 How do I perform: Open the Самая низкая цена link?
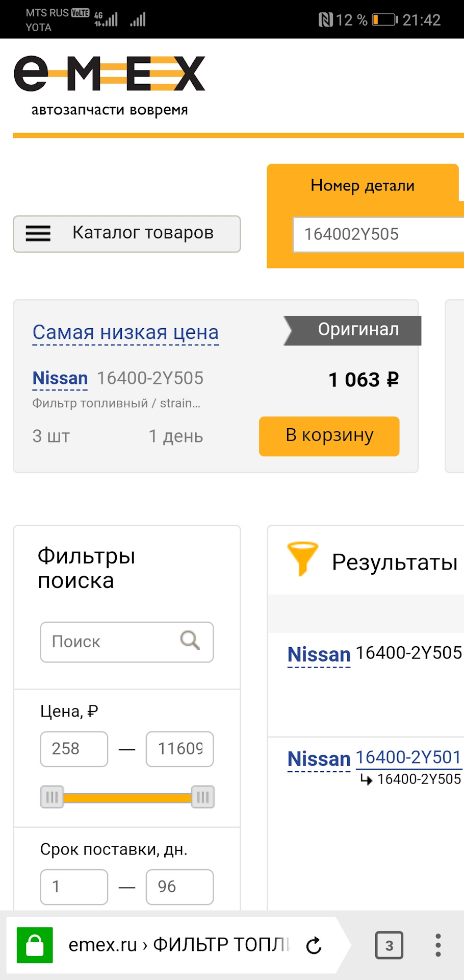125,332
